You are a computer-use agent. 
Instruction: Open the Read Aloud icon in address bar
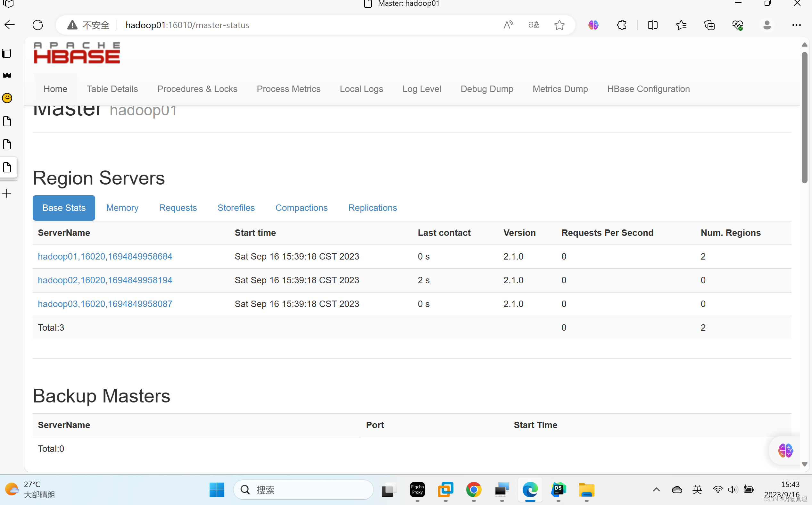[x=508, y=25]
